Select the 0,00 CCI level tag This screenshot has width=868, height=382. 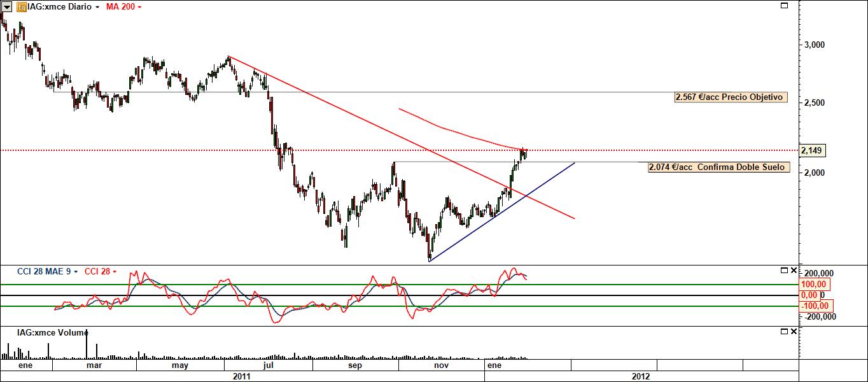809,295
